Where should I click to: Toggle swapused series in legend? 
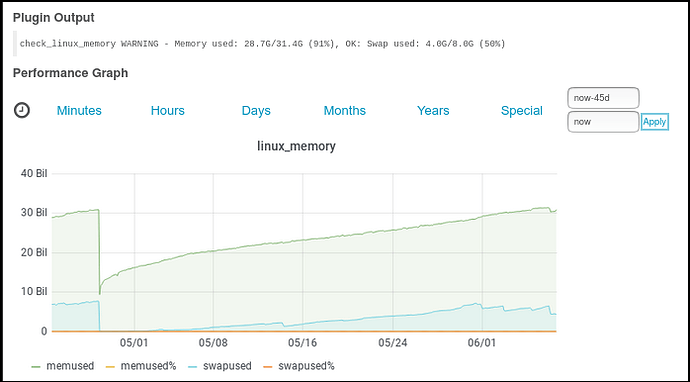tap(220, 366)
